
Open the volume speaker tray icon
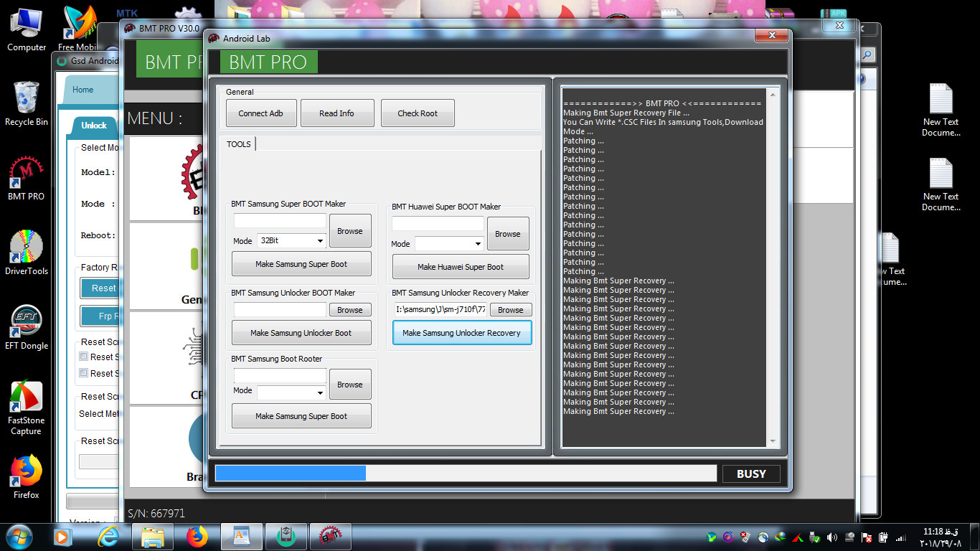pos(832,537)
